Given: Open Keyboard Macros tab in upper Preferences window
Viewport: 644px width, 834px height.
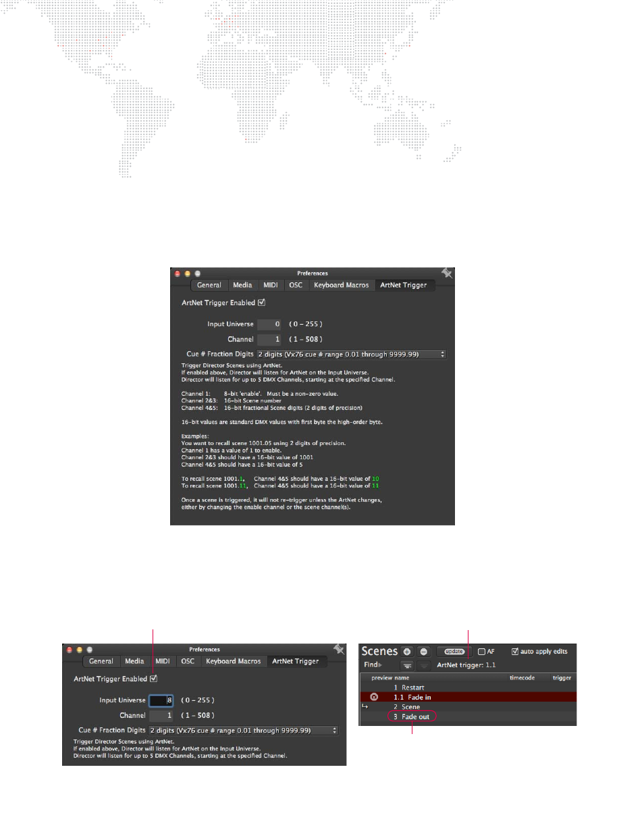Looking at the screenshot, I should [x=342, y=285].
